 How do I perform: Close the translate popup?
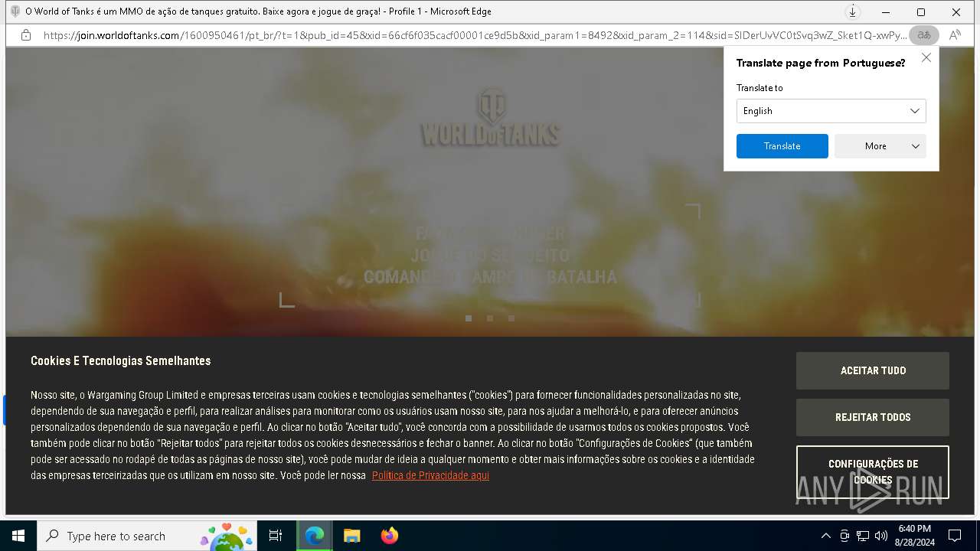coord(926,57)
